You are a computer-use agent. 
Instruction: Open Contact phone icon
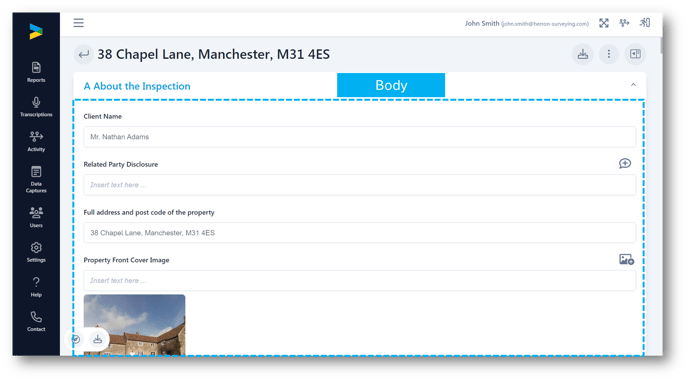36,321
